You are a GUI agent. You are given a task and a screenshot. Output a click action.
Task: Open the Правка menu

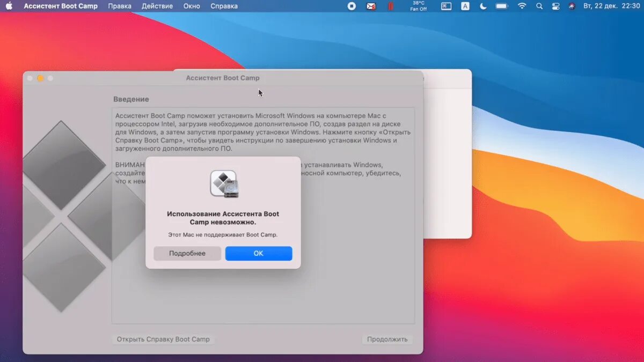click(x=120, y=6)
